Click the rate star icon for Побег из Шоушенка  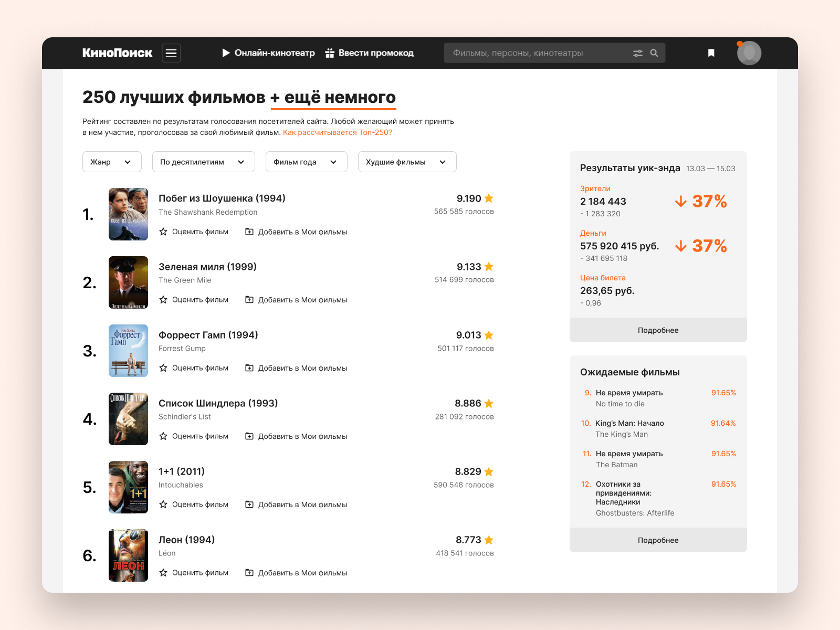coord(163,232)
